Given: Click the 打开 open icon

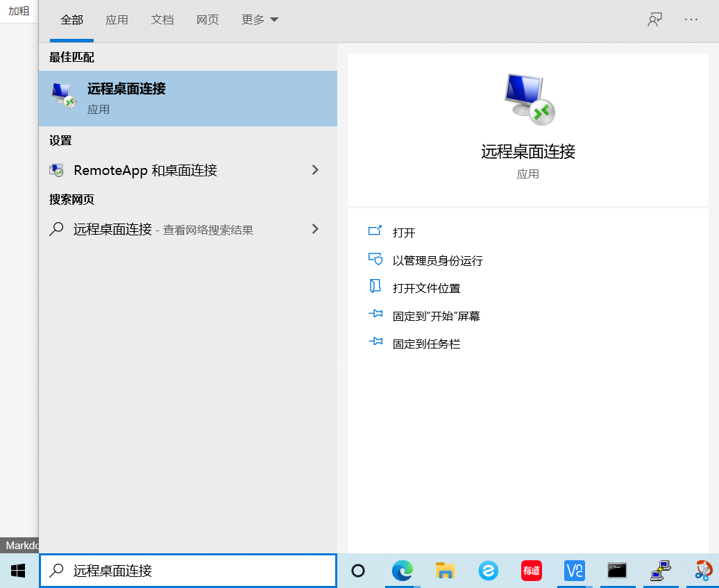Looking at the screenshot, I should (x=375, y=230).
